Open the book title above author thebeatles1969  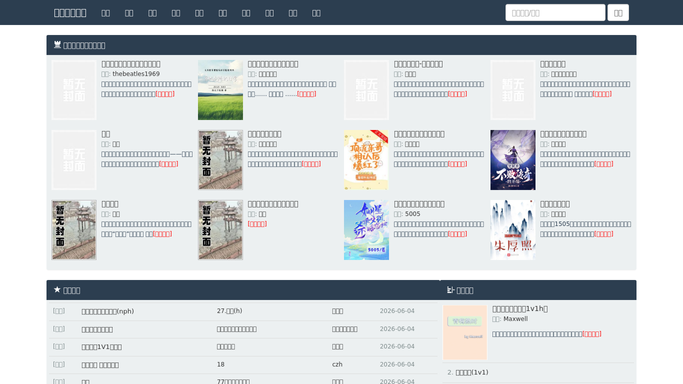click(x=131, y=64)
